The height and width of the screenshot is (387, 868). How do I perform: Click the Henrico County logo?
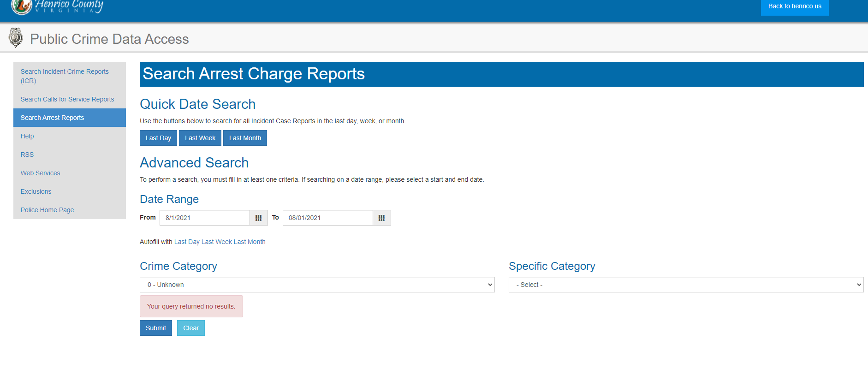pyautogui.click(x=57, y=7)
